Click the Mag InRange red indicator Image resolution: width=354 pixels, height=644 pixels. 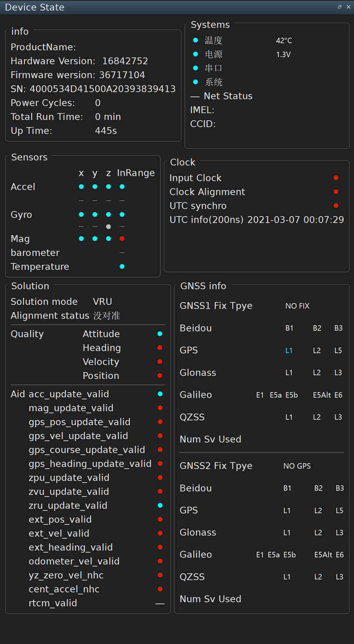pos(122,239)
